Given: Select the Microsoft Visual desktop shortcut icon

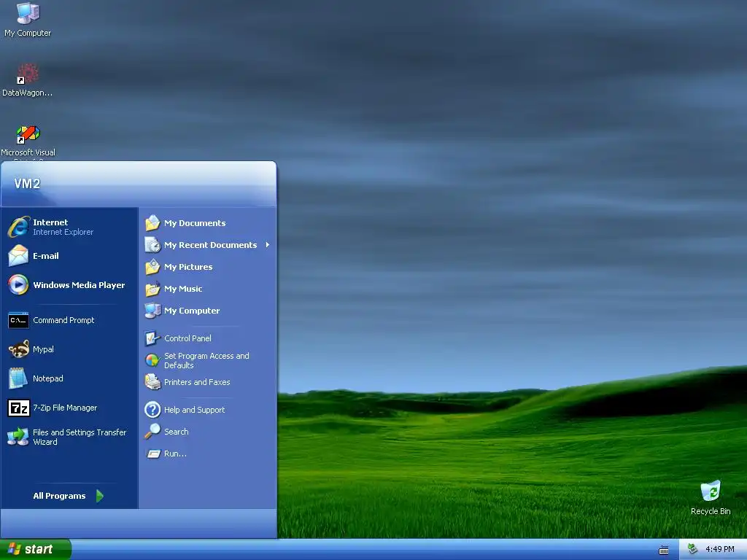Looking at the screenshot, I should point(28,134).
